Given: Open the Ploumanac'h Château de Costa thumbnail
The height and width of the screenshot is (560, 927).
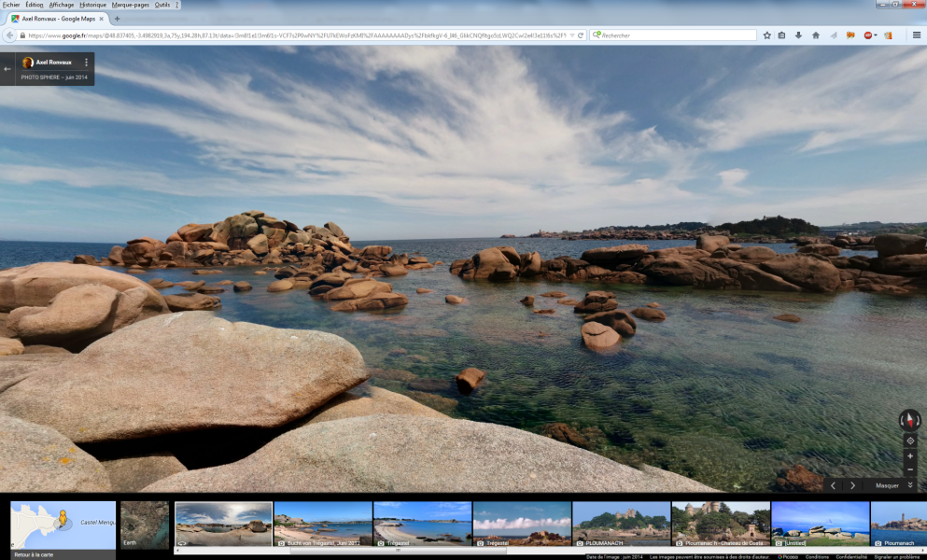Looking at the screenshot, I should pyautogui.click(x=721, y=524).
